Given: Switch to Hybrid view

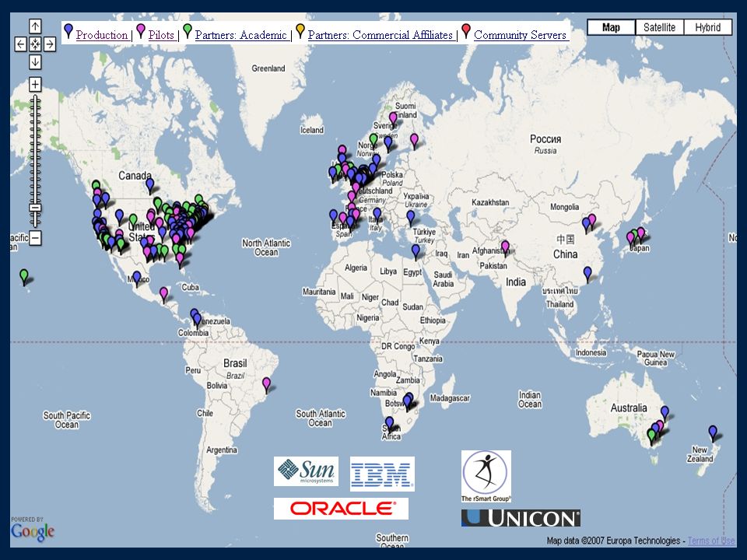Looking at the screenshot, I should click(x=707, y=27).
